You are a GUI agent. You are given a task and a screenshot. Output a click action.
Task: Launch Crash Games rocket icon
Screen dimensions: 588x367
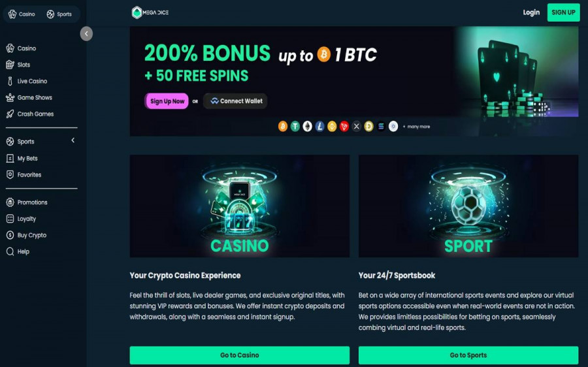click(10, 114)
